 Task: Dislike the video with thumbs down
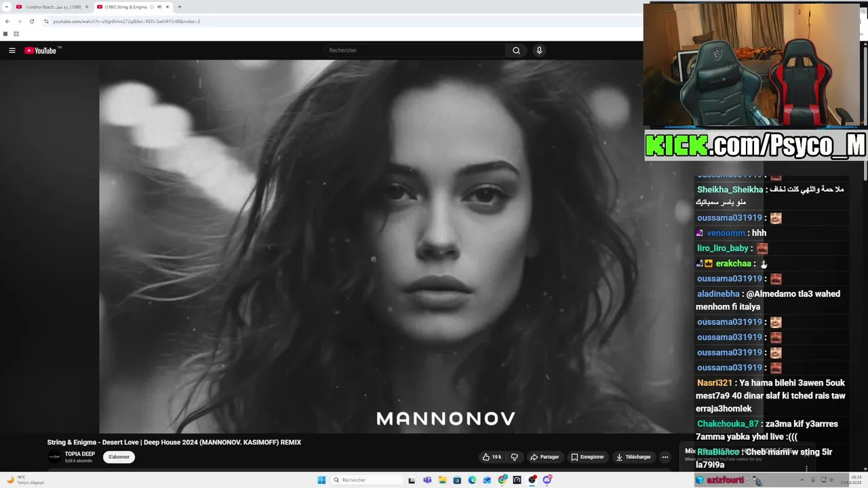click(x=515, y=457)
